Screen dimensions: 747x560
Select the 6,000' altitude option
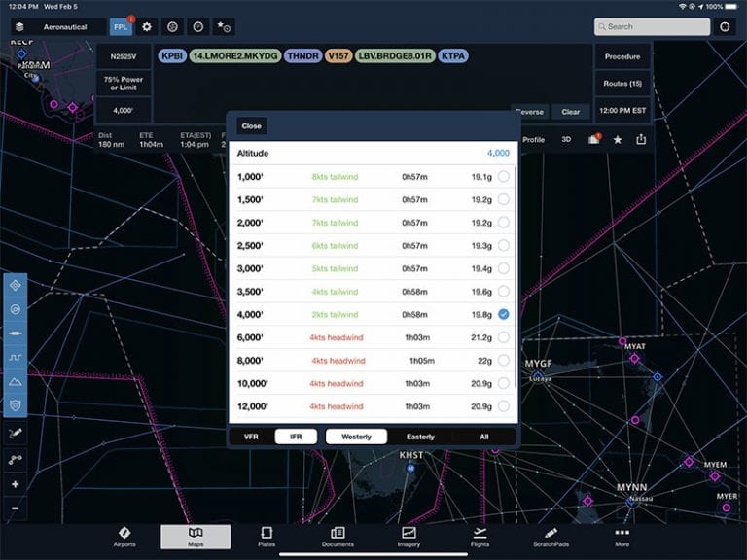click(x=373, y=337)
